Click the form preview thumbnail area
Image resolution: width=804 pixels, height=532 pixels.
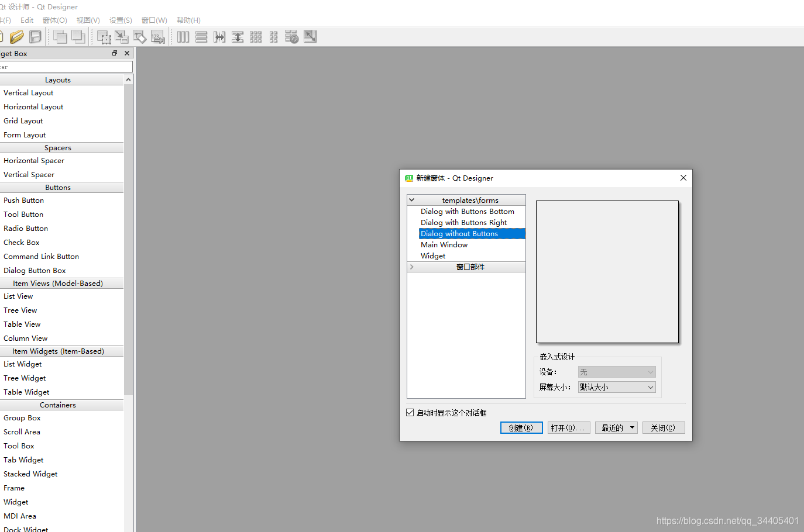[x=607, y=272]
